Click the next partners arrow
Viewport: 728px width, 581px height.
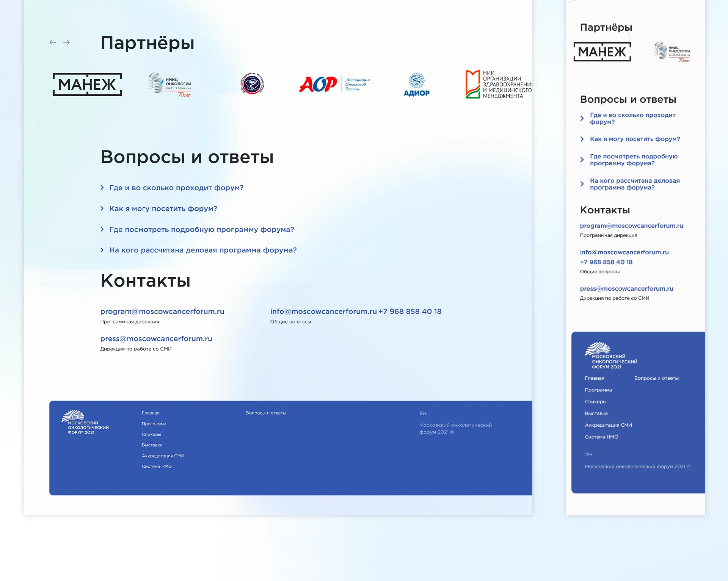point(66,42)
